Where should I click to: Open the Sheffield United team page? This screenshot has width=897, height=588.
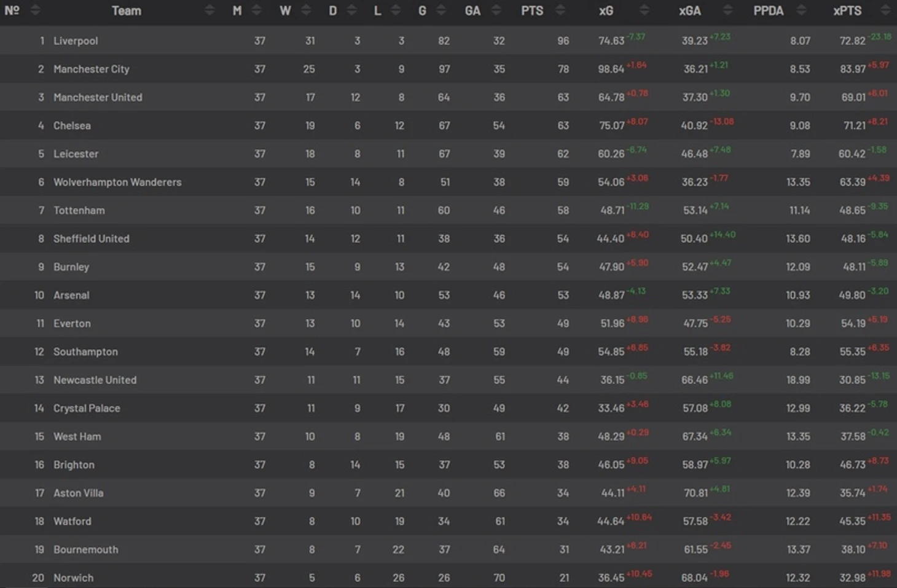point(92,238)
